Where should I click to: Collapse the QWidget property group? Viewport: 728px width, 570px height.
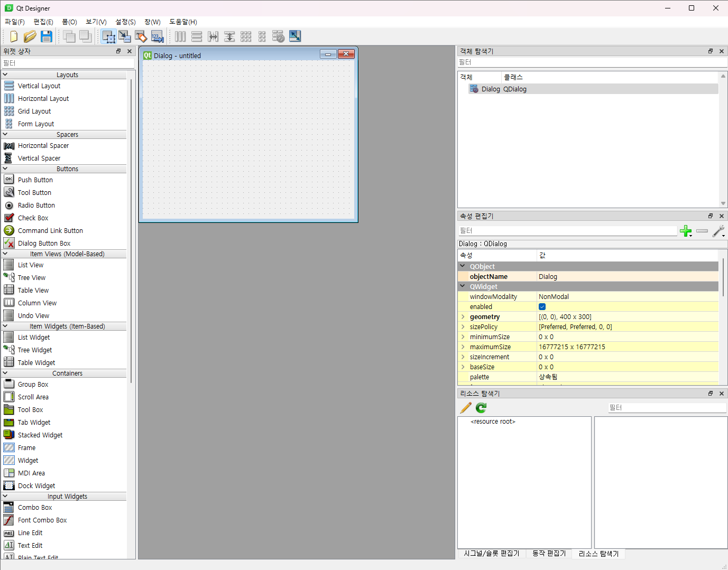(463, 286)
